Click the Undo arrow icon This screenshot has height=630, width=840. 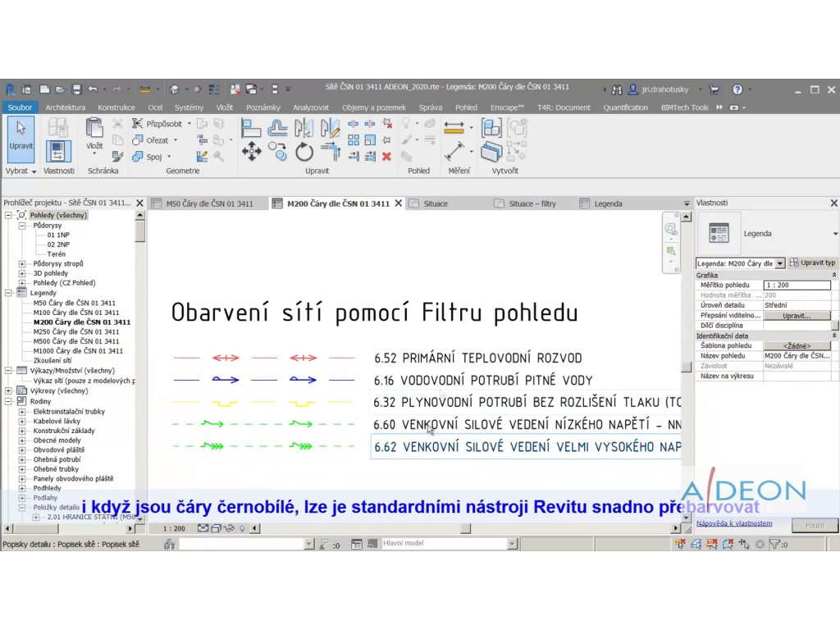93,89
